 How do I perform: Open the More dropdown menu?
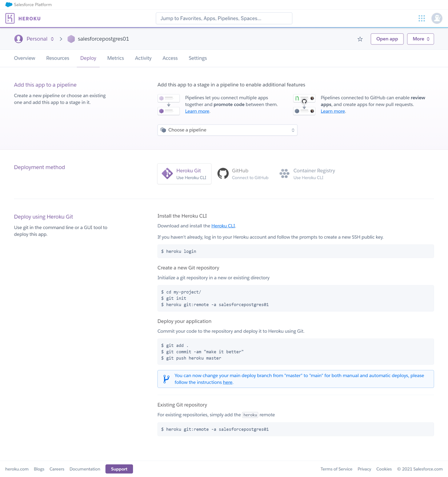click(421, 39)
